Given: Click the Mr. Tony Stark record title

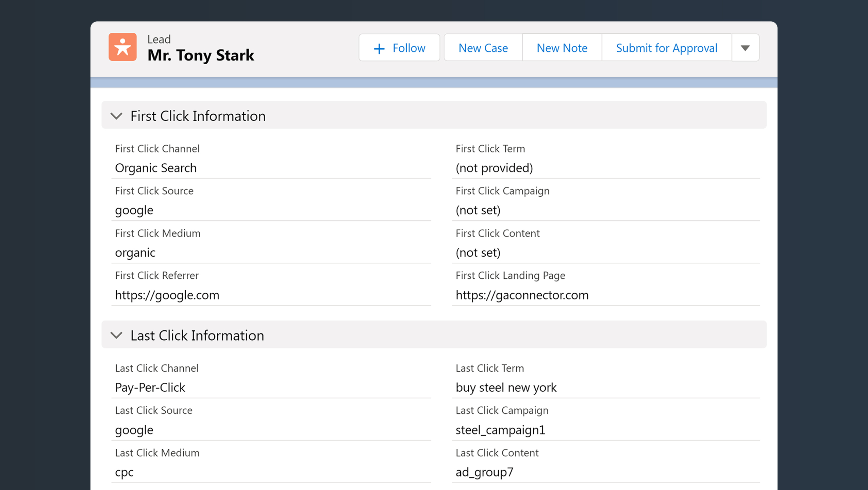Looking at the screenshot, I should coord(201,55).
